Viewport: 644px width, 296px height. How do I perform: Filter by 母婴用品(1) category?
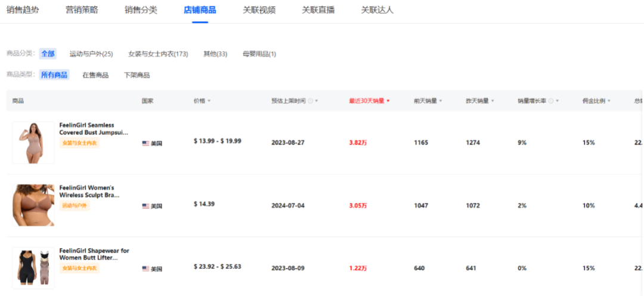[x=259, y=54]
